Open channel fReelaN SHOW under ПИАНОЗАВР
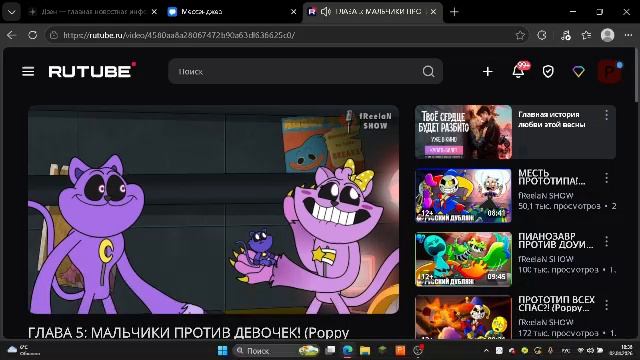 [x=546, y=259]
